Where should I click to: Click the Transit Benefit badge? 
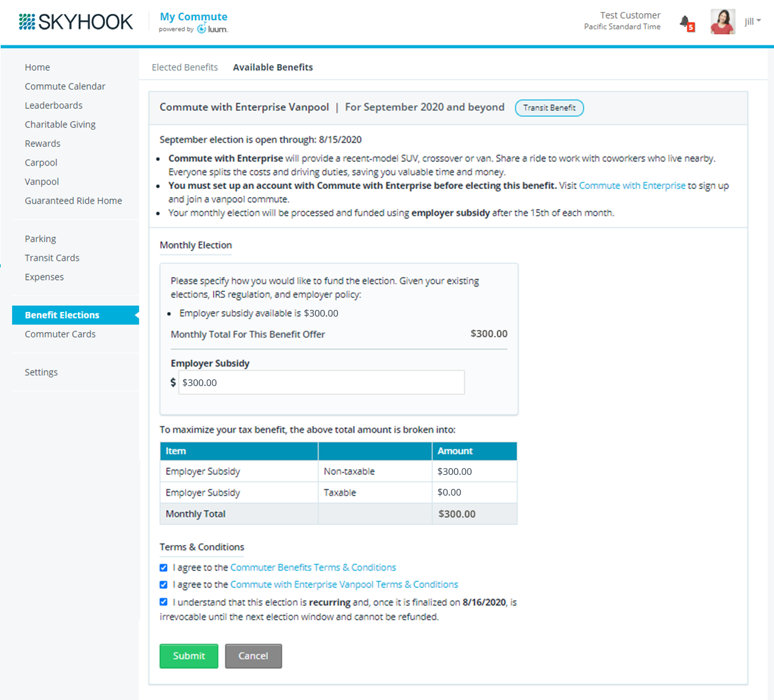point(550,108)
